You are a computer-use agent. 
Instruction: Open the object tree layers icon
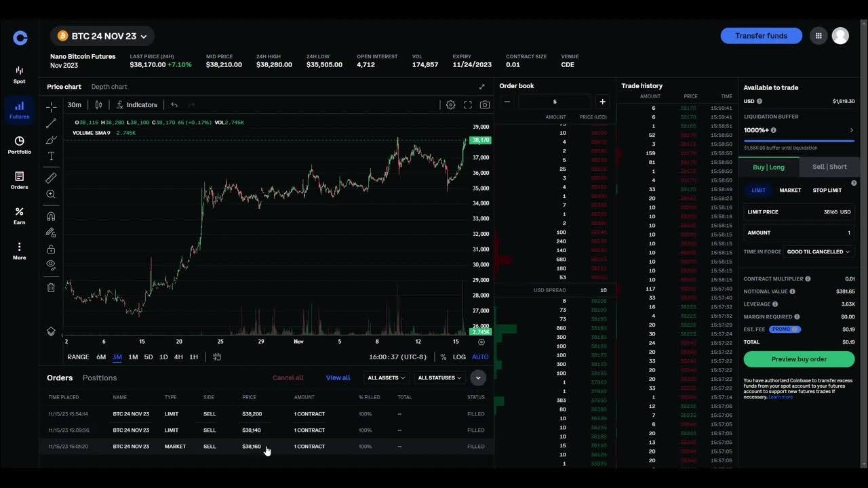tap(51, 331)
